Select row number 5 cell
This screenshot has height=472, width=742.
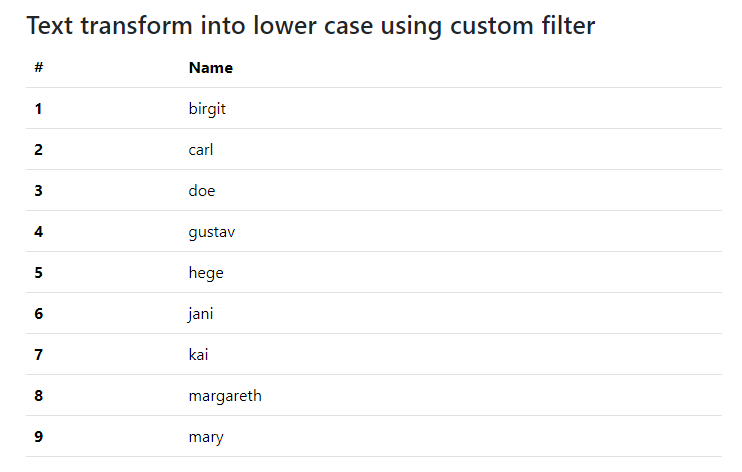38,273
